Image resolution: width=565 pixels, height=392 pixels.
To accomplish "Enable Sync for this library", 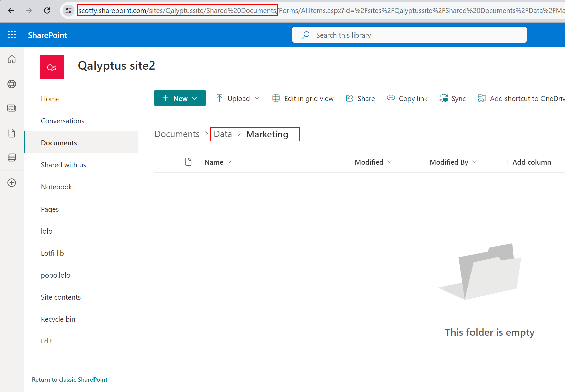I will (x=452, y=98).
